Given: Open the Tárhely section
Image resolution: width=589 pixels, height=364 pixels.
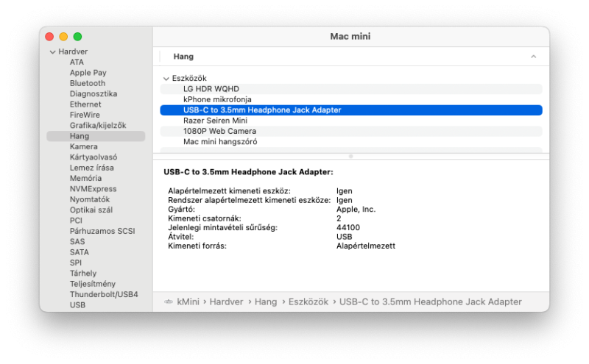Looking at the screenshot, I should pos(83,274).
